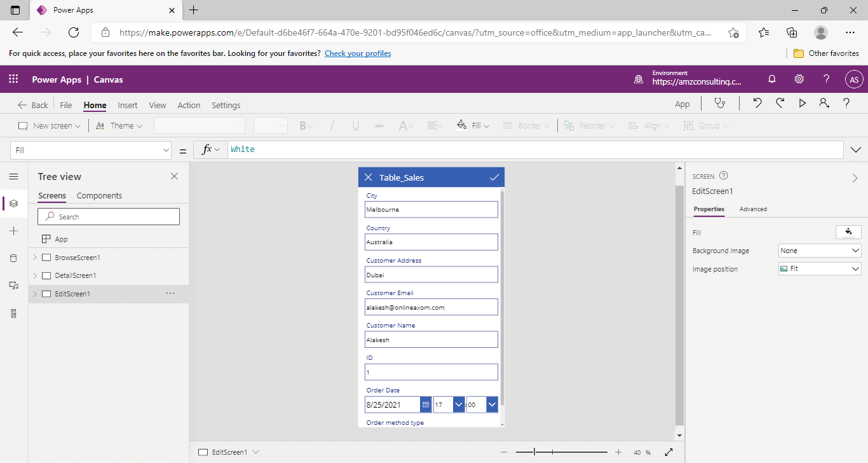The image size is (868, 463).
Task: Share the app via the person-plus icon
Action: 824,102
